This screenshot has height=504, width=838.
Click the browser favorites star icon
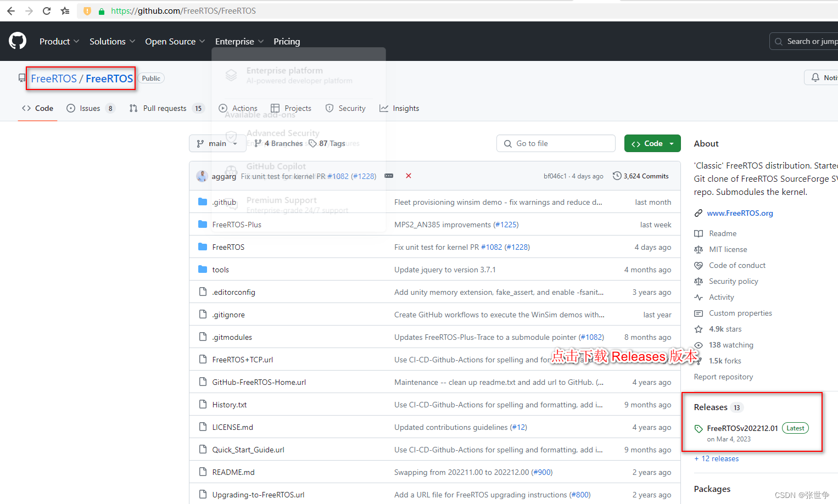pos(65,11)
